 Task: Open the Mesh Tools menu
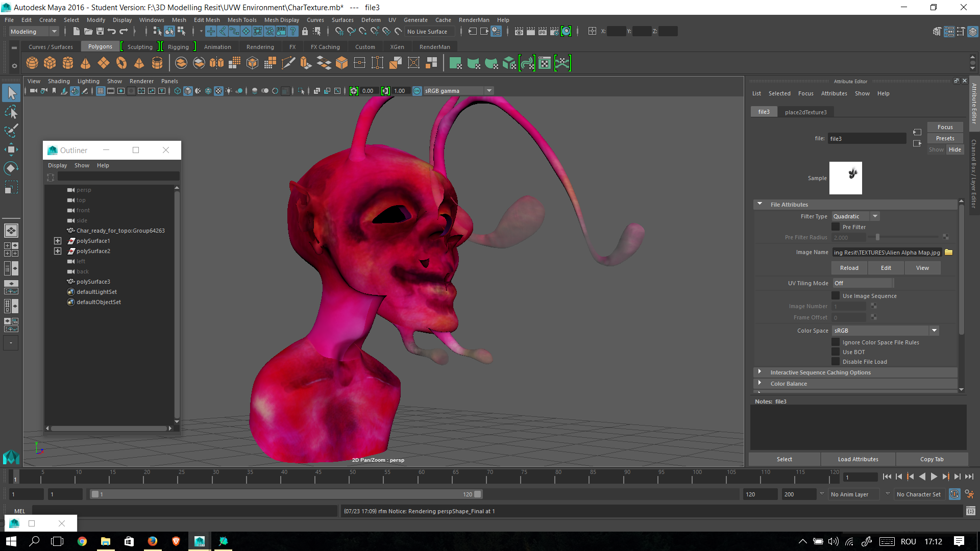pos(242,20)
